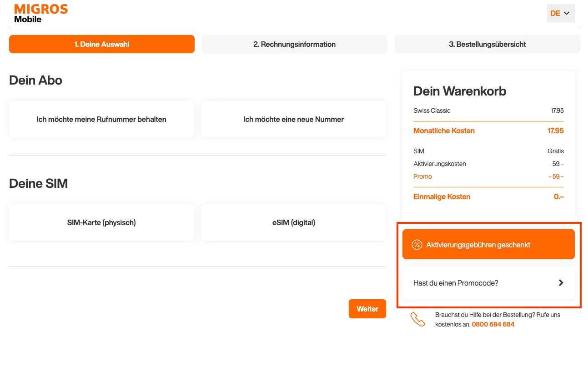Click the Swiss Classic cart item
This screenshot has width=588, height=382.
pyautogui.click(x=432, y=111)
